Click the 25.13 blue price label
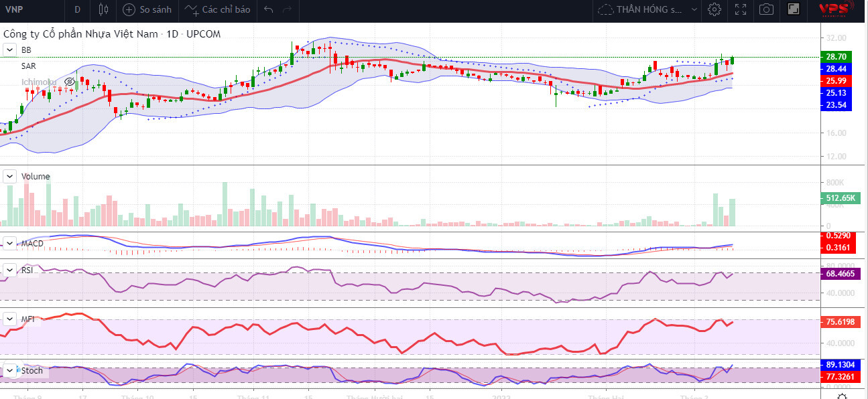 click(836, 93)
